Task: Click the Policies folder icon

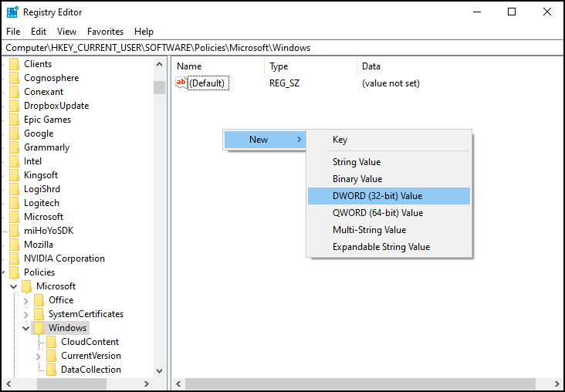Action: [14, 272]
